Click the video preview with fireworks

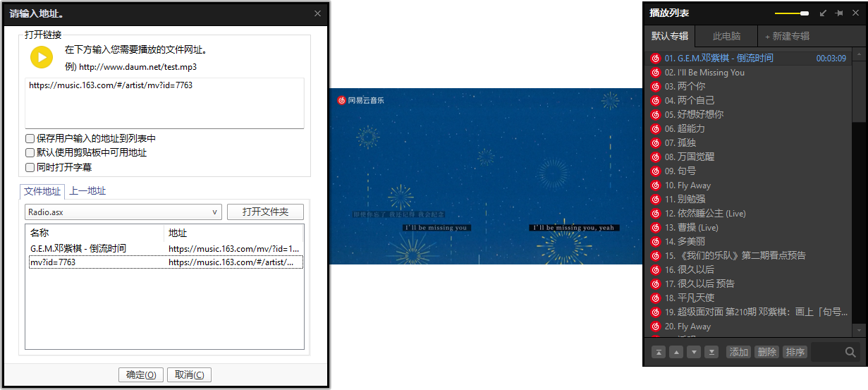(x=486, y=176)
